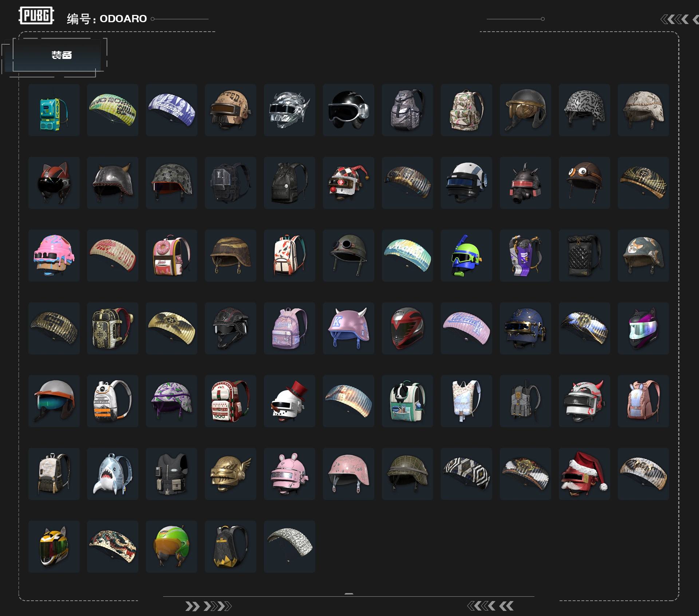Viewport: 699px width, 616px height.
Task: Pick the white and blue headphone helmet
Action: coord(467,183)
